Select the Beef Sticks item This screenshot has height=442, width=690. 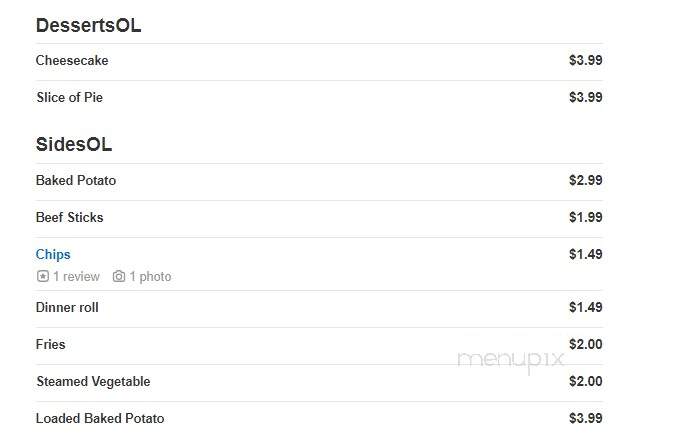[70, 217]
